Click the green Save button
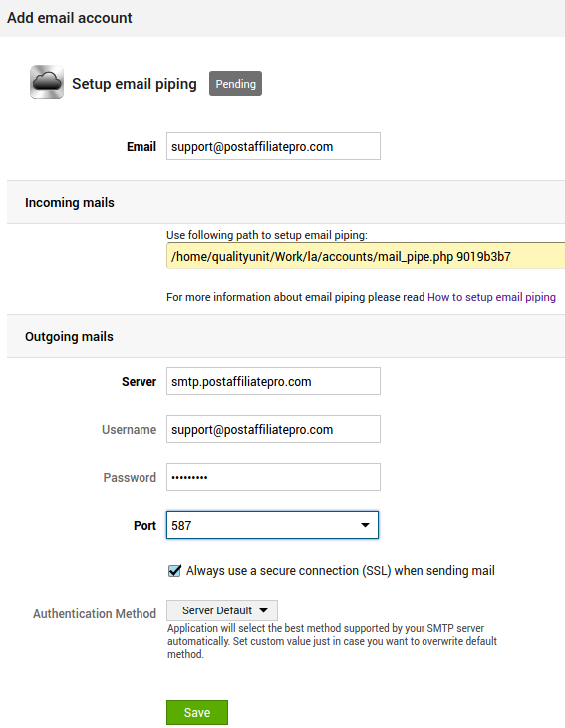Screen dimensions: 565x728 coord(197,713)
